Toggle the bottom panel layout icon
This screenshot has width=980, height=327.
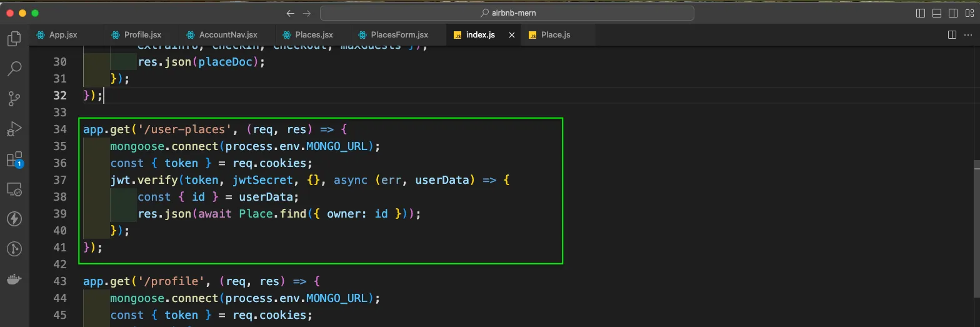point(937,13)
